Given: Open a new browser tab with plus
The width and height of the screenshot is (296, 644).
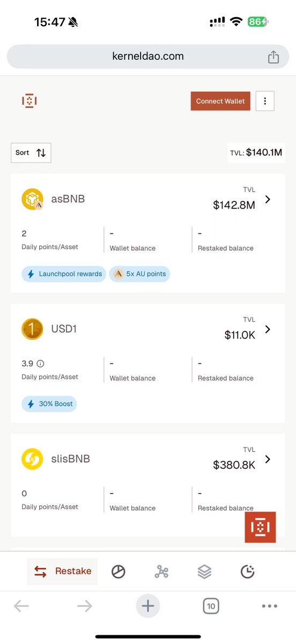Looking at the screenshot, I should tap(148, 606).
